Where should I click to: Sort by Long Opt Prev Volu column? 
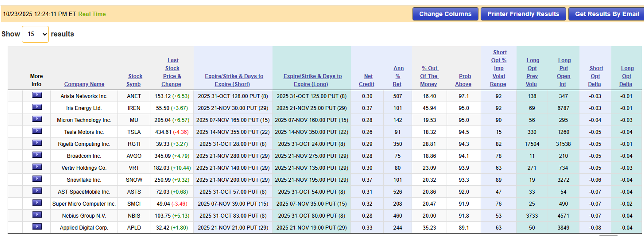tap(532, 72)
